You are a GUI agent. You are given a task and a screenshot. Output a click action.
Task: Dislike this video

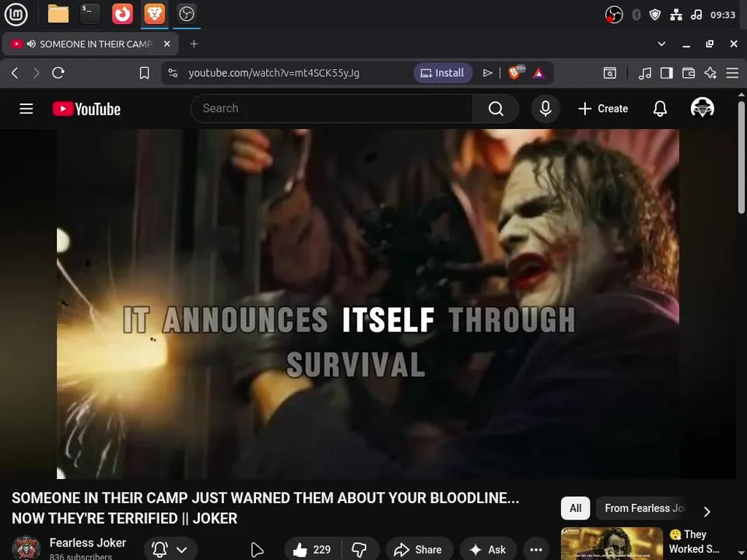click(x=359, y=550)
